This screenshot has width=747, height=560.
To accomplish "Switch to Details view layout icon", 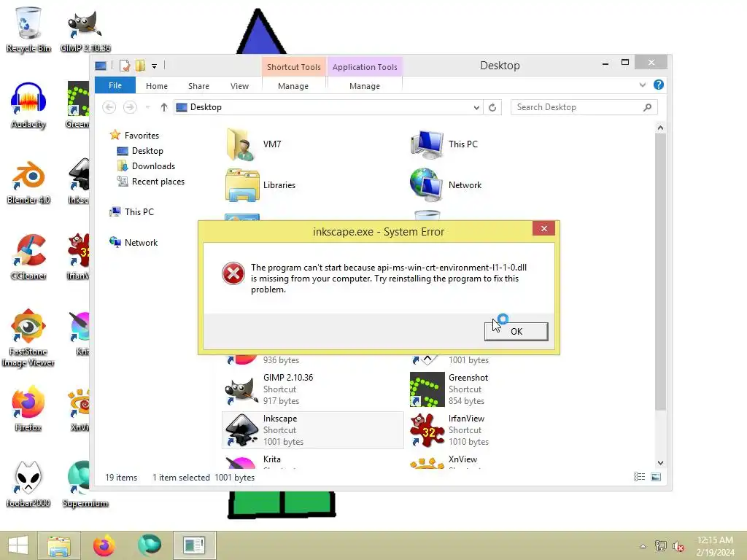I will (639, 477).
